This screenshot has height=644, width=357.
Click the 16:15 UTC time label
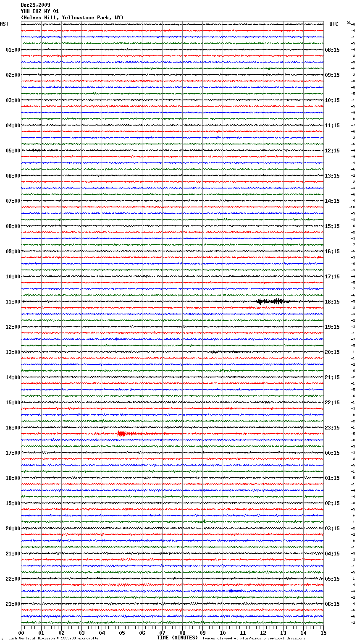point(332,251)
